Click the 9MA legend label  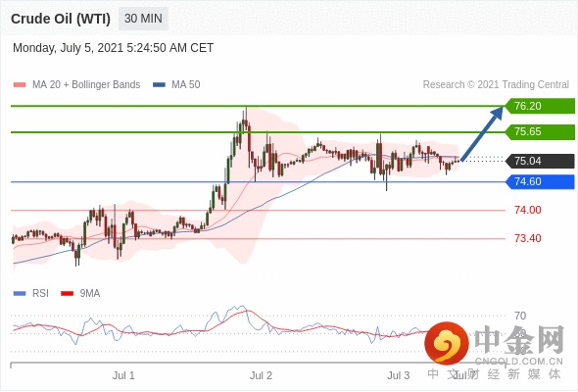coord(90,294)
